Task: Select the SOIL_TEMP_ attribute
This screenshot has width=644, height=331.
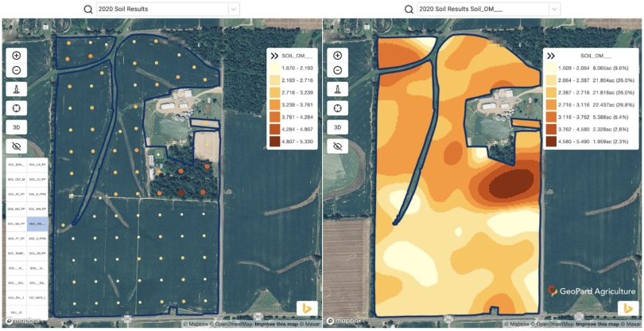Action: 17,254
